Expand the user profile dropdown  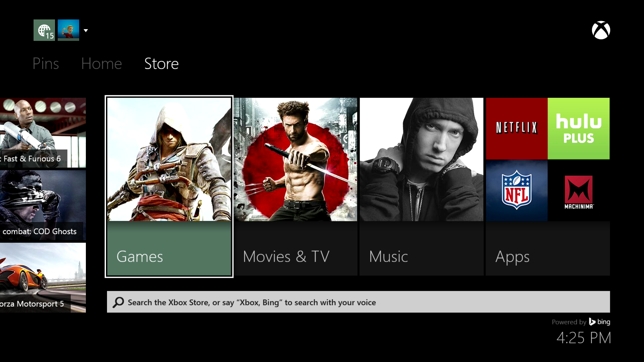click(86, 30)
